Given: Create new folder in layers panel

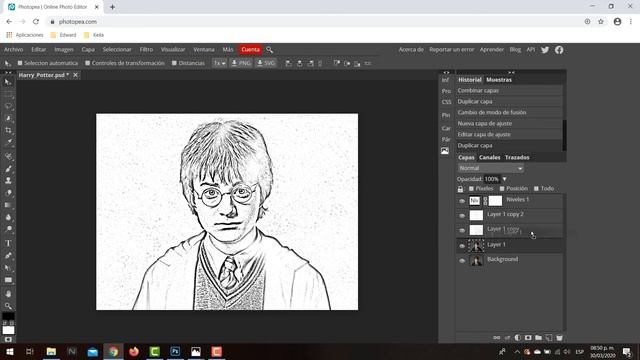Looking at the screenshot, I should (x=538, y=338).
